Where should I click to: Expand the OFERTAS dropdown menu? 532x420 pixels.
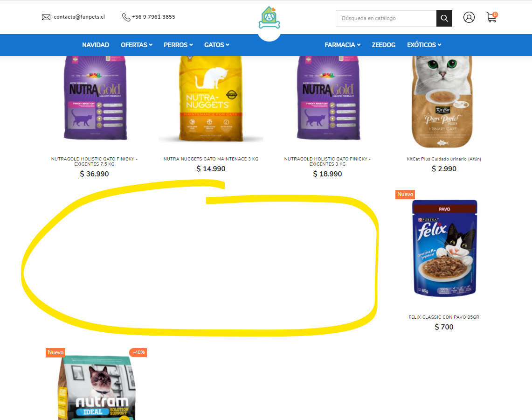[137, 45]
